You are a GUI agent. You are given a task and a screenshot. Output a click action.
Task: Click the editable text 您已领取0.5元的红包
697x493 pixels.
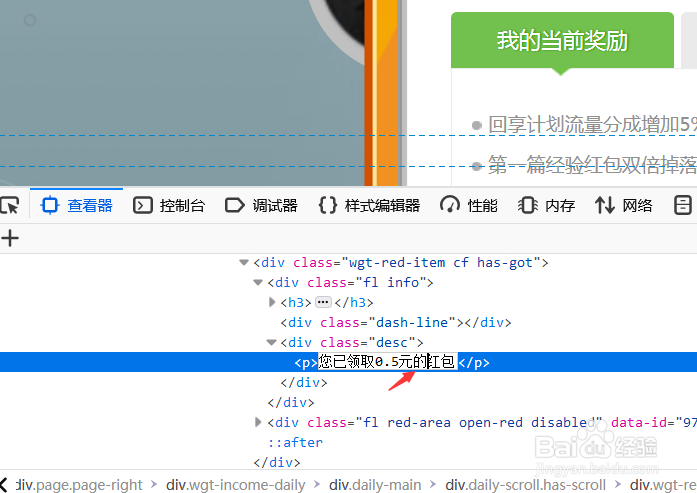[x=387, y=362]
